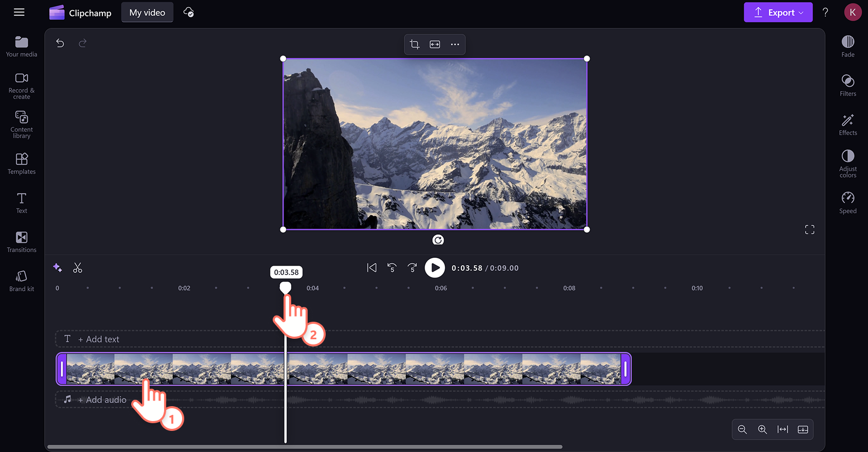Toggle the main hamburger menu
Image resolution: width=868 pixels, height=452 pixels.
tap(19, 12)
